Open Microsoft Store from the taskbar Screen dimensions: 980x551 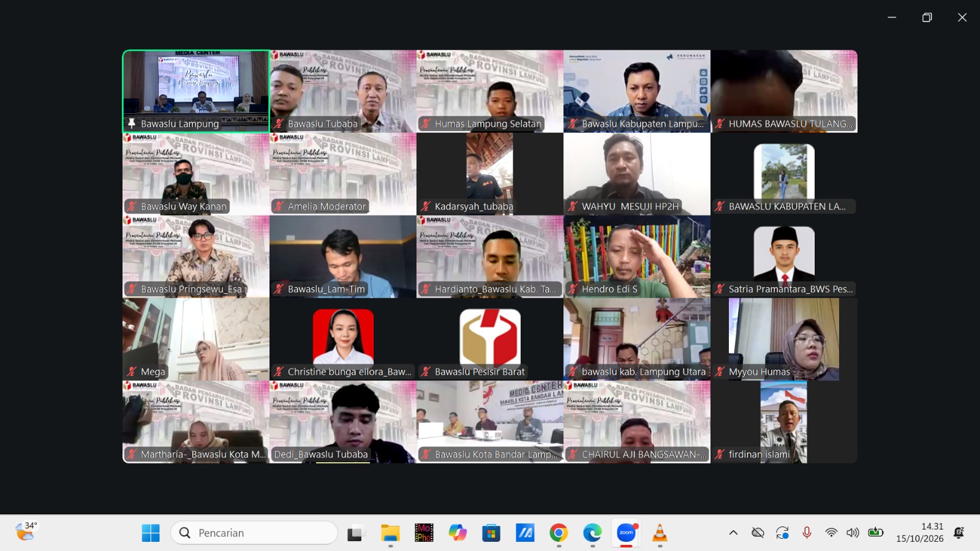tap(491, 533)
